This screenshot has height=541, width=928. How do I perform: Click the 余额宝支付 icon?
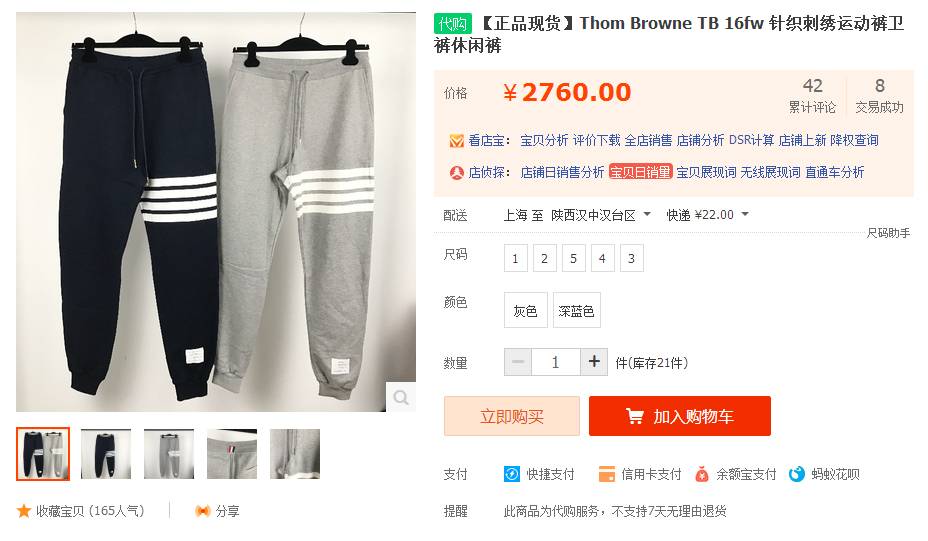701,474
